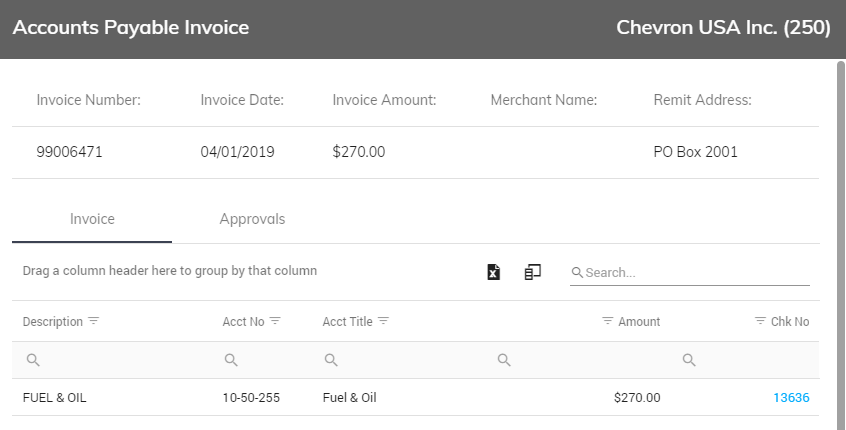Click Acct No column filter search icon
The height and width of the screenshot is (430, 846).
point(231,360)
